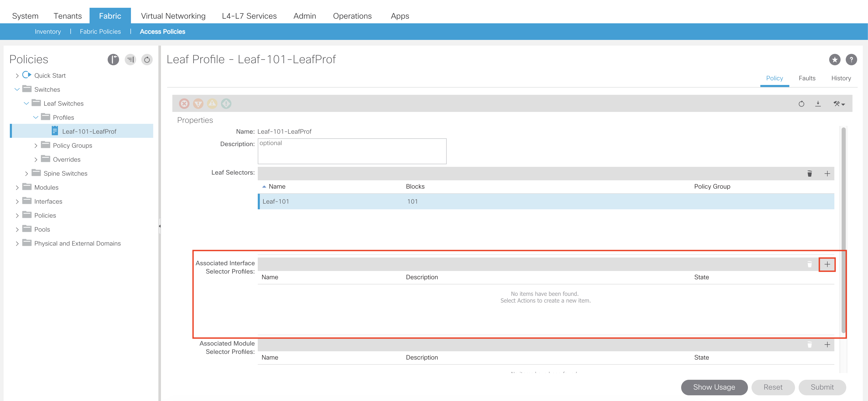Favorite this page with star icon
The height and width of the screenshot is (401, 868).
(834, 60)
